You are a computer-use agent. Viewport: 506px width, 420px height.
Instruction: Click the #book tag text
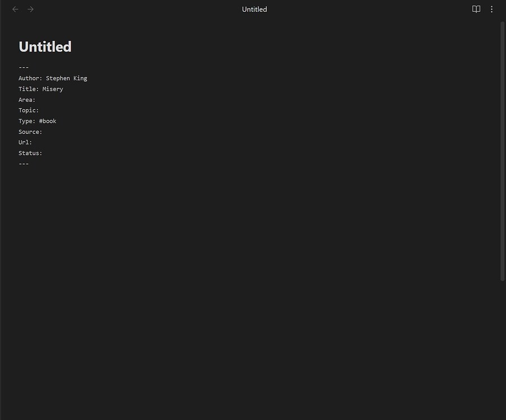pos(48,121)
